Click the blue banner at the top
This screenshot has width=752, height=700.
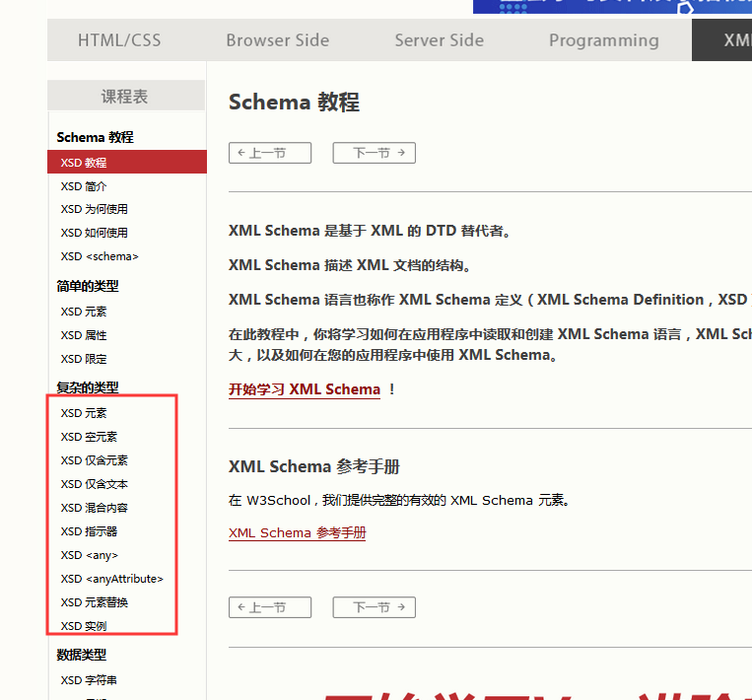pos(612,7)
